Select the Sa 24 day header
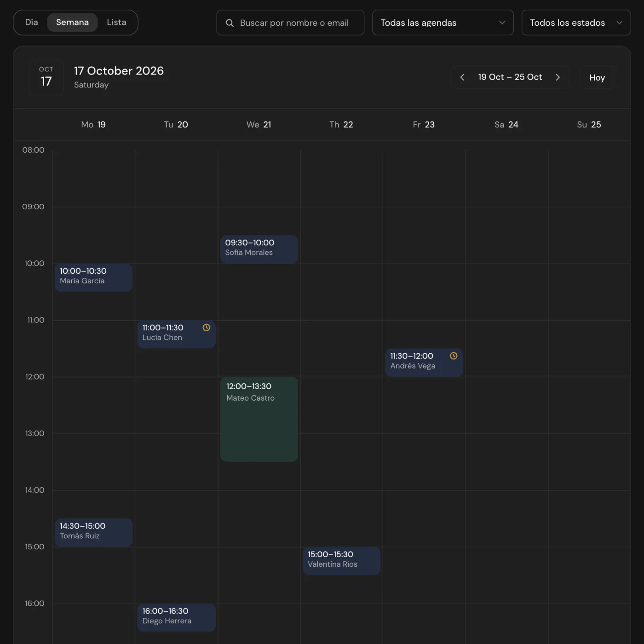Viewport: 644px width, 644px height. (x=506, y=125)
